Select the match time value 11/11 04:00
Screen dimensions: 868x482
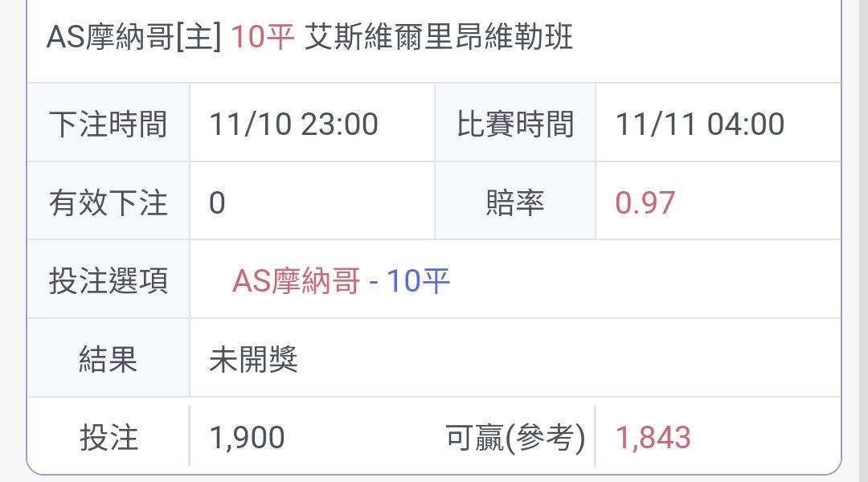coord(700,124)
